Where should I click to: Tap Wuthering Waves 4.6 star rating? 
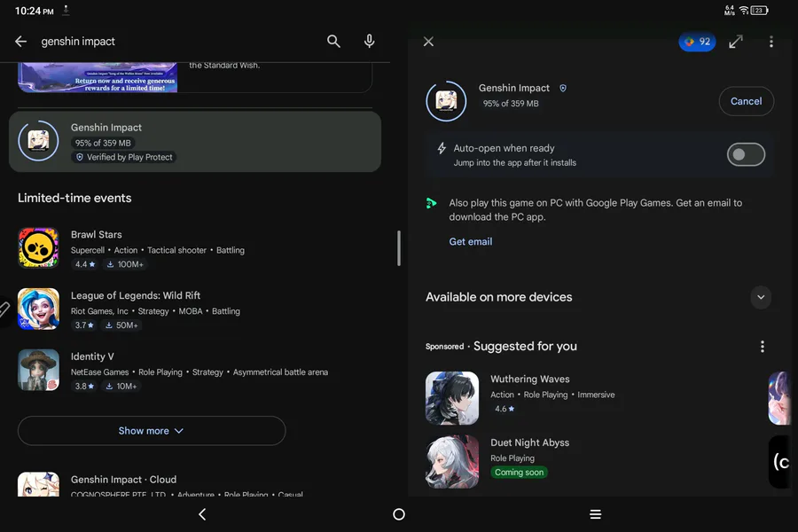tap(505, 409)
